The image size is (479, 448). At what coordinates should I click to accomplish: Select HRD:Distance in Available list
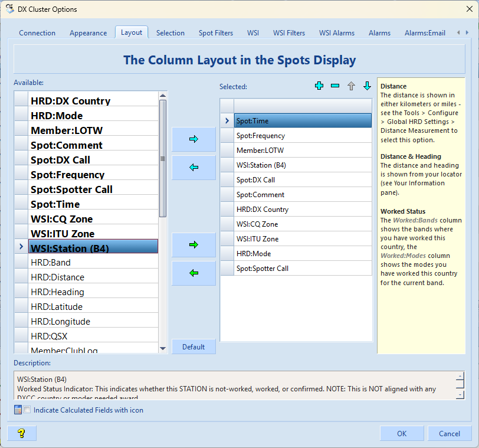(x=57, y=277)
